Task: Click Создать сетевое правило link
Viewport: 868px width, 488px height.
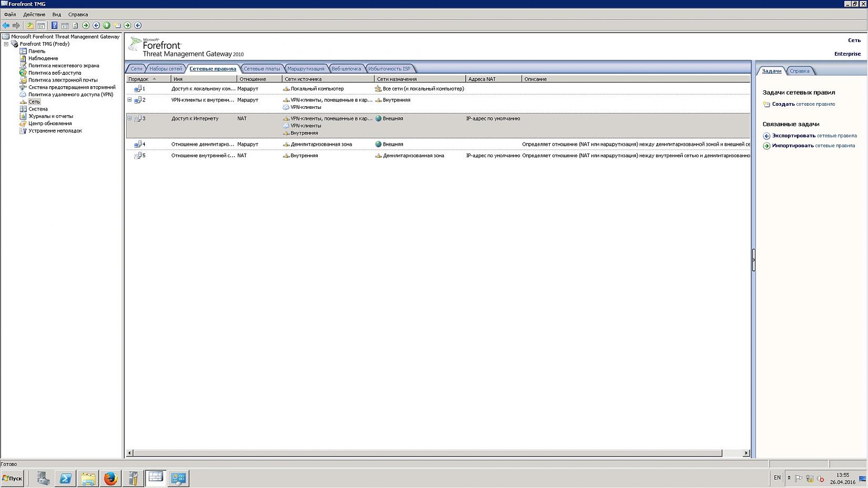Action: 804,104
